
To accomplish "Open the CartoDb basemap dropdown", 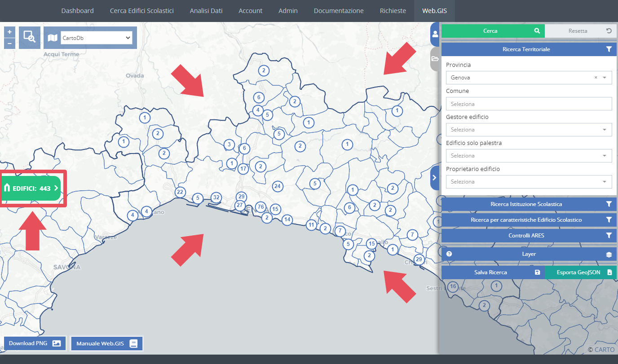I will point(96,38).
